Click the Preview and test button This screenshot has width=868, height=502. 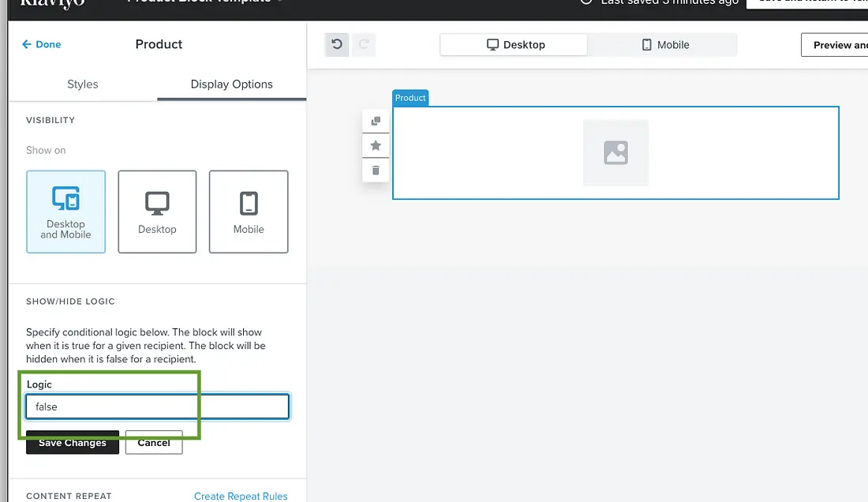coord(836,45)
